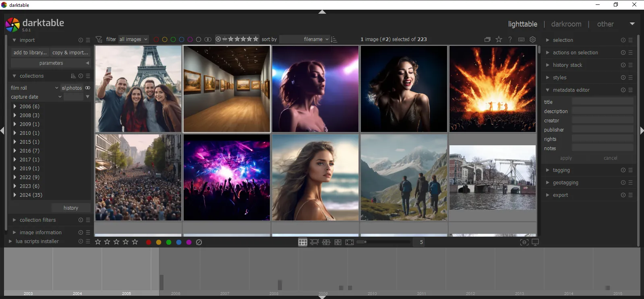Switch to the lighttable view
The width and height of the screenshot is (644, 299).
pos(522,24)
